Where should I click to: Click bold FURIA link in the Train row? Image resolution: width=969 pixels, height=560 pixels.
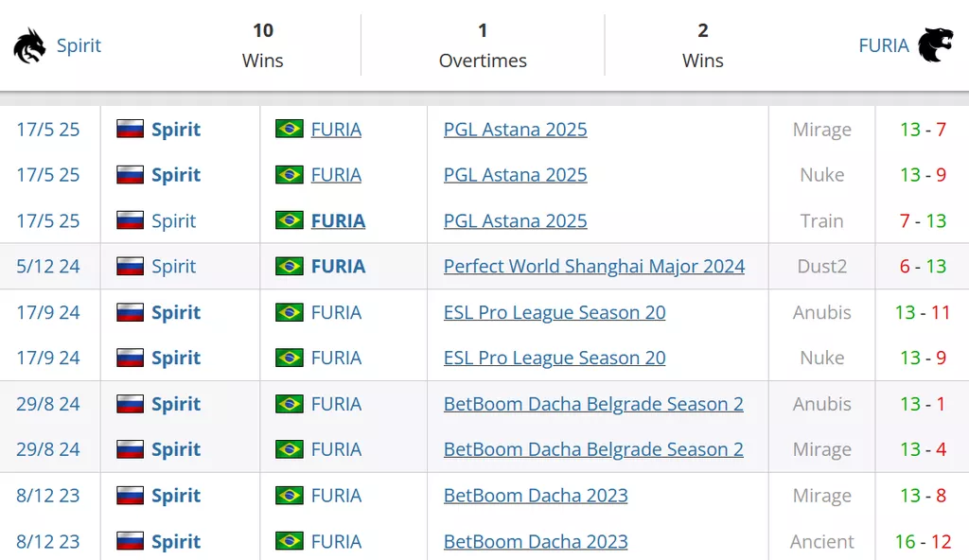pos(338,220)
